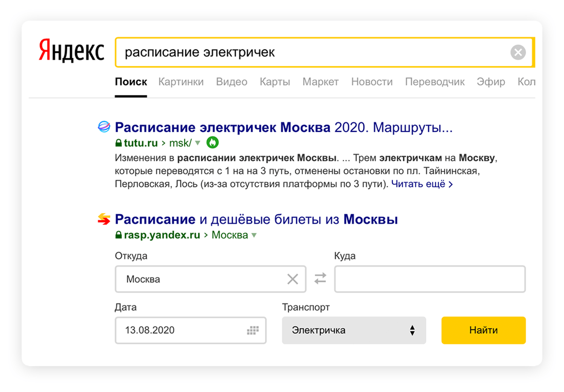
Task: Click the green flame badge next to tutu.ru
Action: point(212,142)
